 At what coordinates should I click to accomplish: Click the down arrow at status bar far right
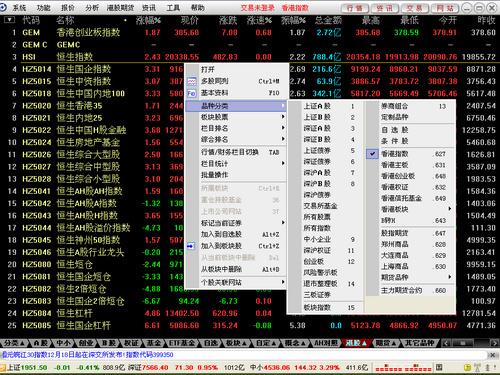495,367
